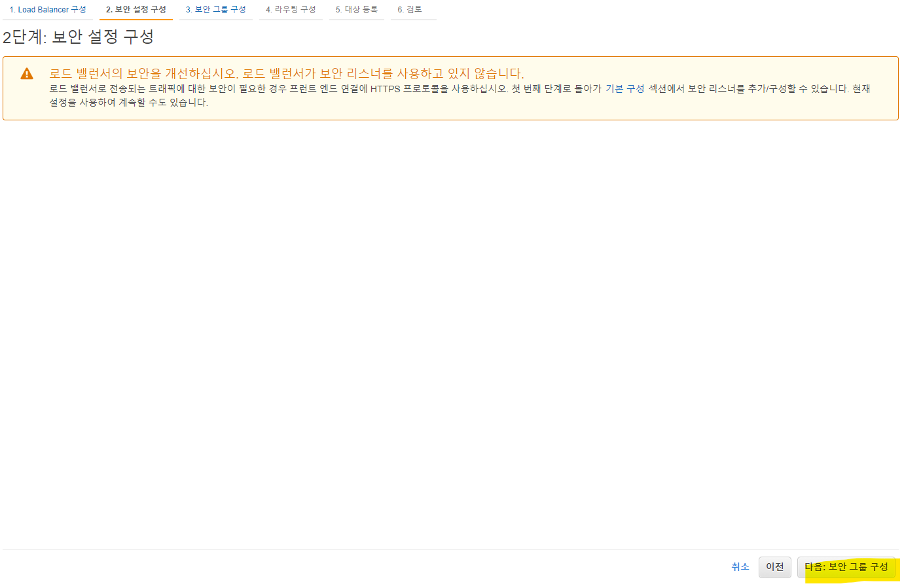Open the '5. 대상 등록' step tab
Image resolution: width=904 pixels, height=588 pixels.
pyautogui.click(x=357, y=10)
